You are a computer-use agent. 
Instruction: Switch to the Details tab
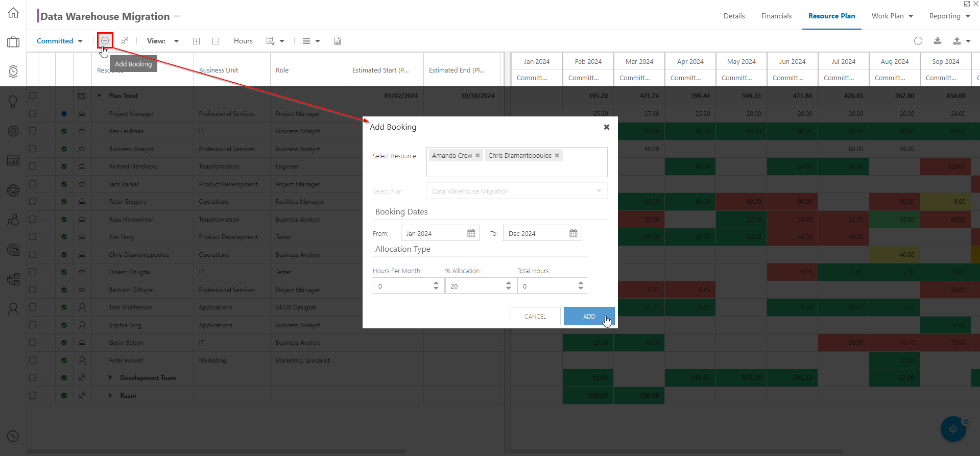pyautogui.click(x=734, y=16)
